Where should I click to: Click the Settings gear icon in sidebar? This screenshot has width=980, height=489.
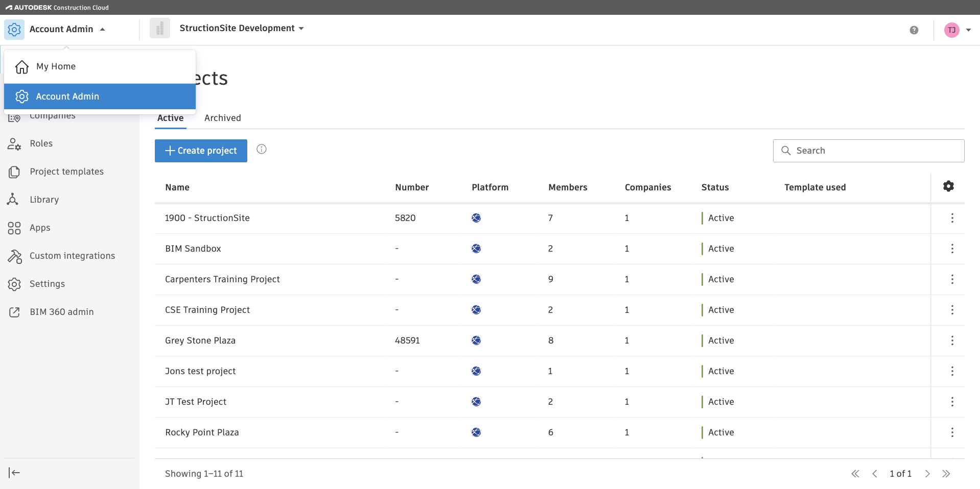(14, 284)
